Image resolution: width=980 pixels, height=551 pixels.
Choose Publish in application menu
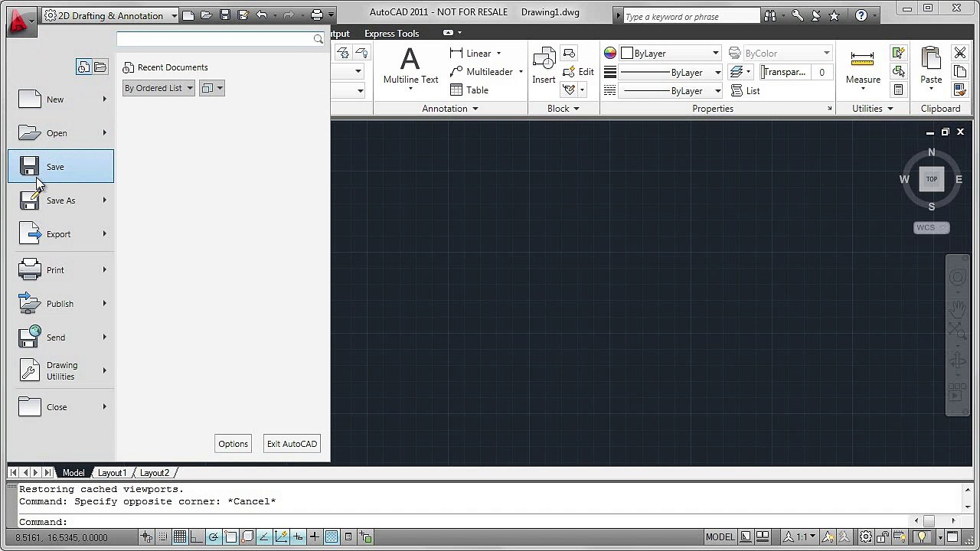pyautogui.click(x=60, y=304)
